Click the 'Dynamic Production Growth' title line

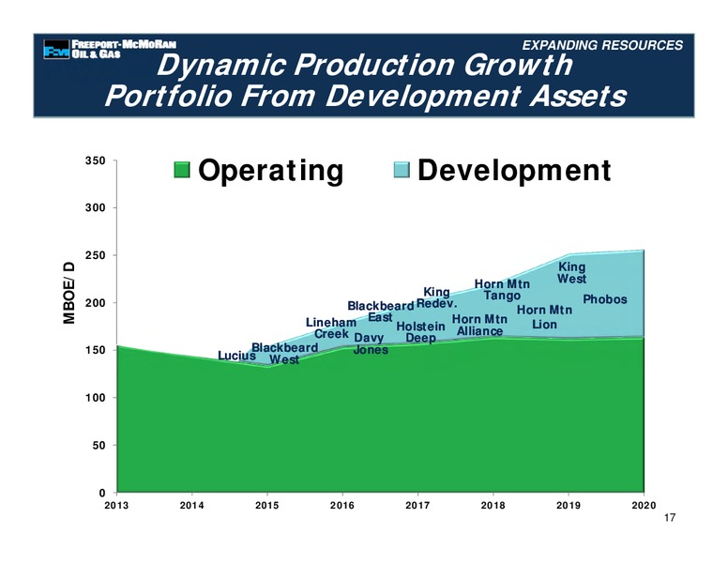[x=365, y=65]
